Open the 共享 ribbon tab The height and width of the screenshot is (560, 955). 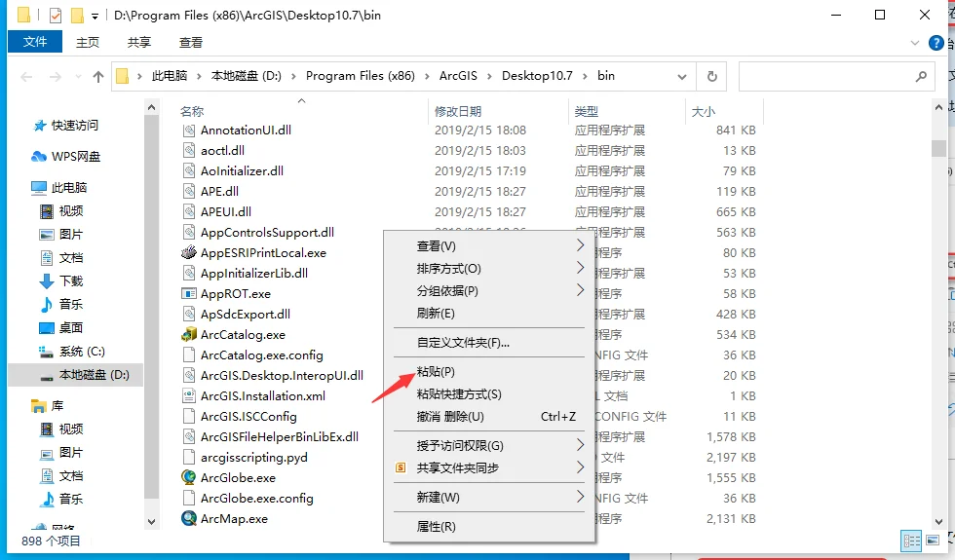click(x=138, y=42)
